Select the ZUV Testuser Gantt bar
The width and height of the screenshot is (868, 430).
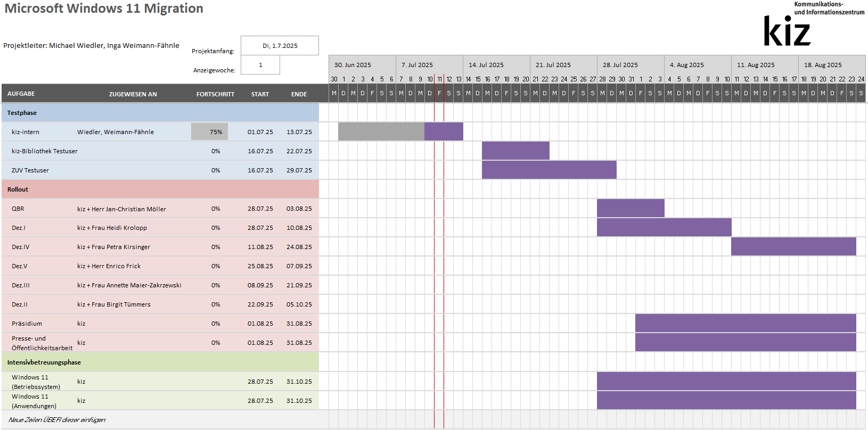[x=549, y=170]
